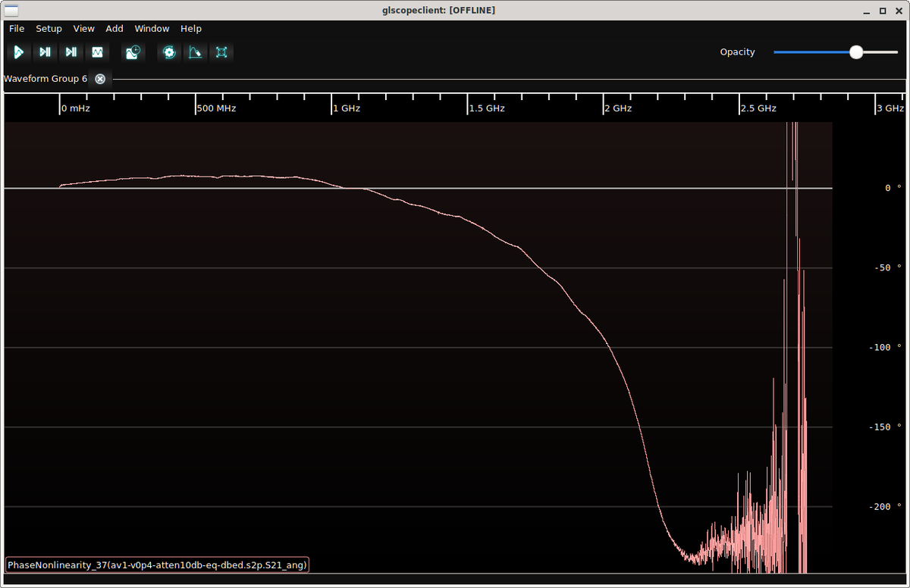Open the Window menu
This screenshot has height=588, width=910.
(x=152, y=29)
